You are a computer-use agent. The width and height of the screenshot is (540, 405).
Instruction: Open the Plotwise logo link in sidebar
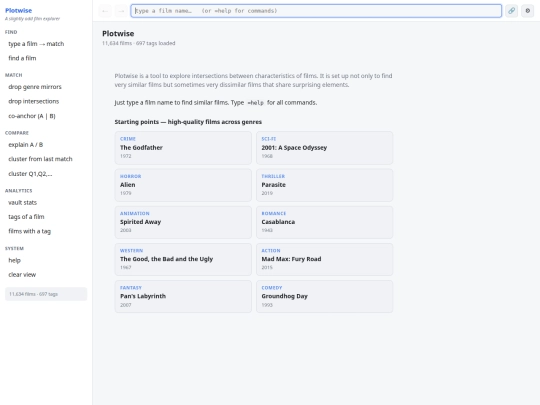19,11
